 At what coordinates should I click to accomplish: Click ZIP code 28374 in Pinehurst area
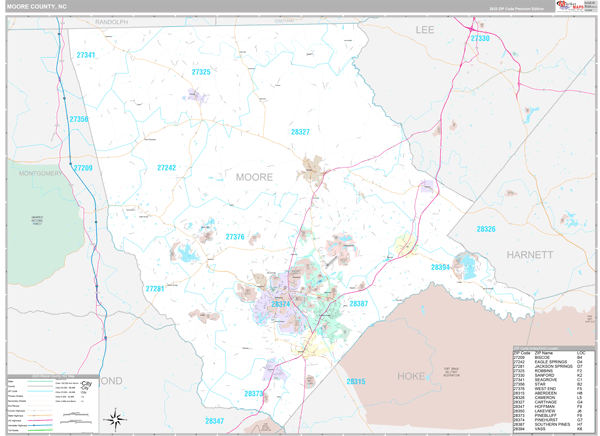coord(281,304)
